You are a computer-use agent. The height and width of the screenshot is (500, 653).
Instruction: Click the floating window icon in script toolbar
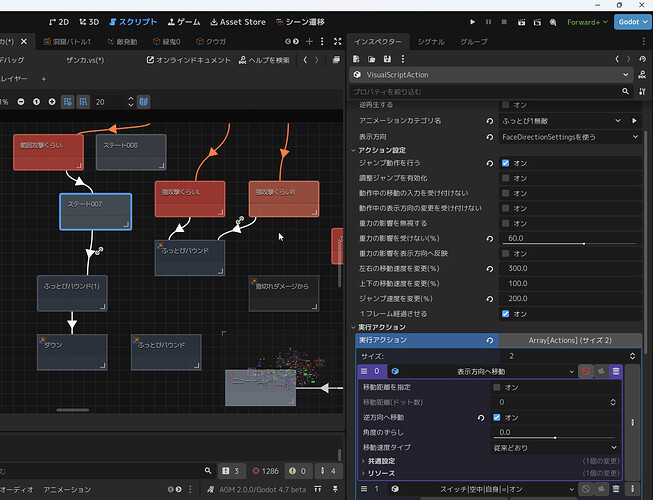(x=336, y=60)
